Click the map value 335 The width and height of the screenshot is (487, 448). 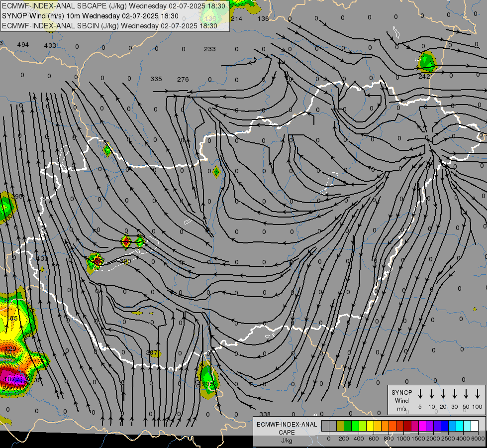coord(156,79)
